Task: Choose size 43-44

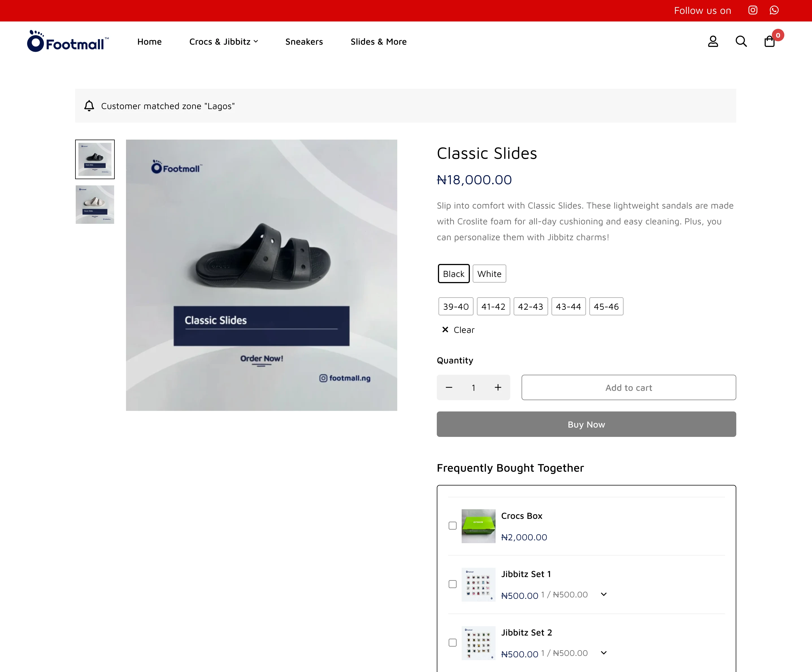Action: pos(568,307)
